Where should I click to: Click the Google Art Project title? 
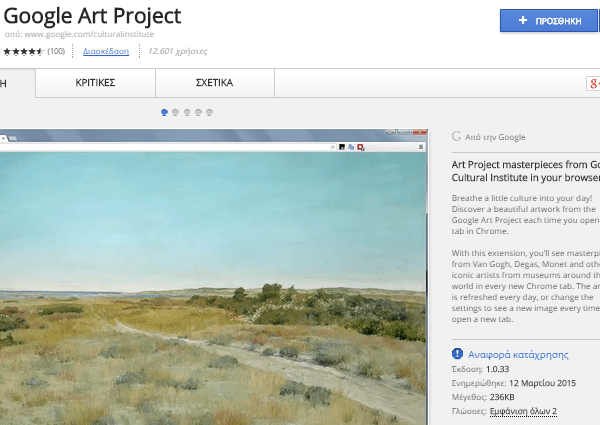92,16
